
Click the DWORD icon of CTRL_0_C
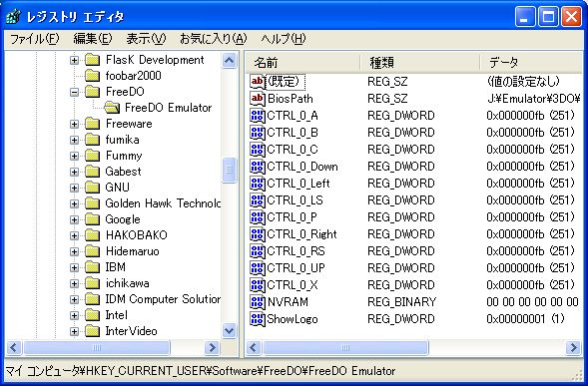(x=258, y=150)
